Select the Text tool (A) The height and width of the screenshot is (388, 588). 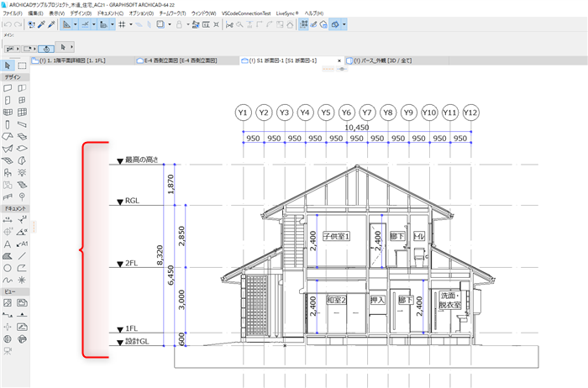[7, 244]
